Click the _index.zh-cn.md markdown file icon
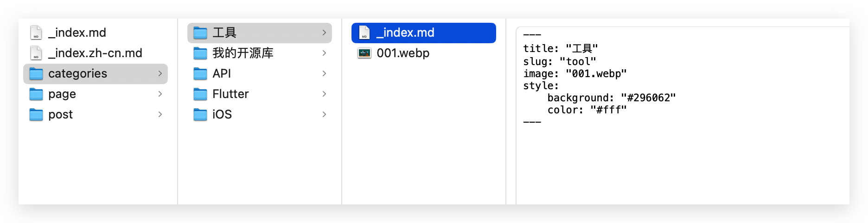 pyautogui.click(x=36, y=53)
